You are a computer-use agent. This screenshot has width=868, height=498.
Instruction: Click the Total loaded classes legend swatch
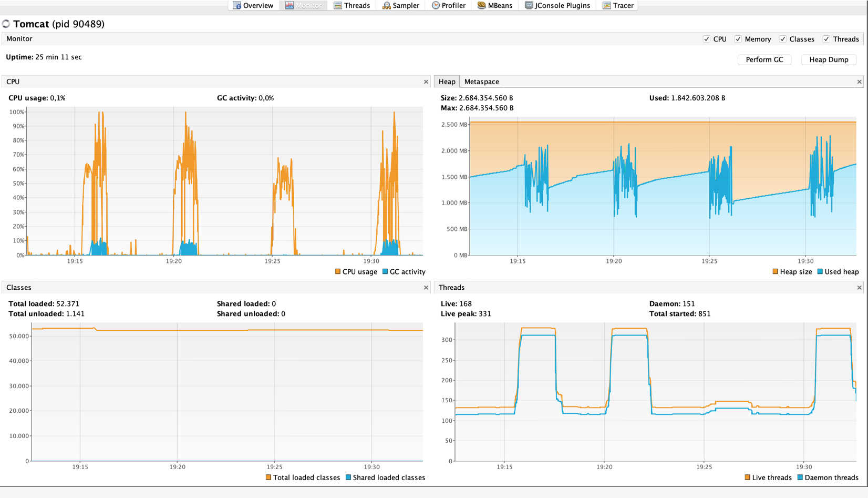click(x=268, y=477)
